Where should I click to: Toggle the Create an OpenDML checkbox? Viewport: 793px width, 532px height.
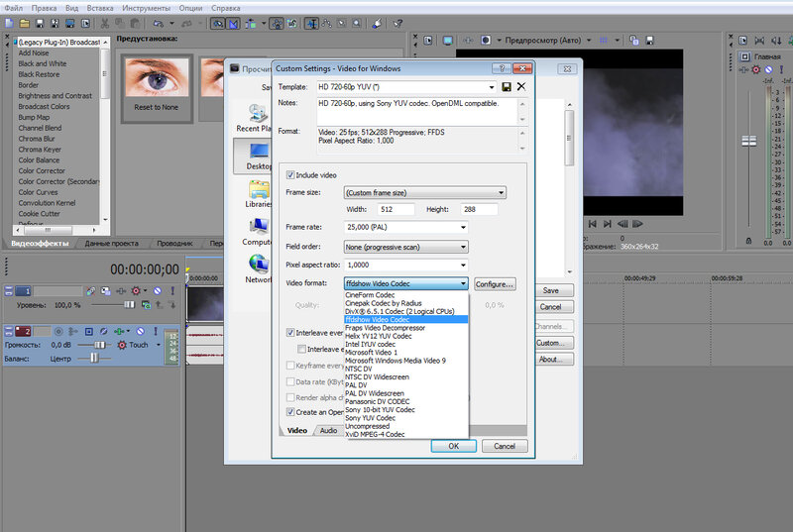coord(291,411)
